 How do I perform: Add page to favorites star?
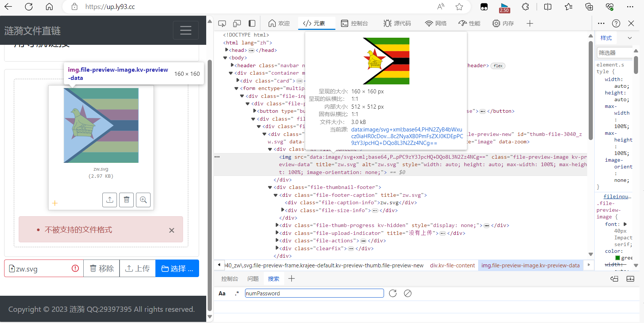tap(459, 7)
